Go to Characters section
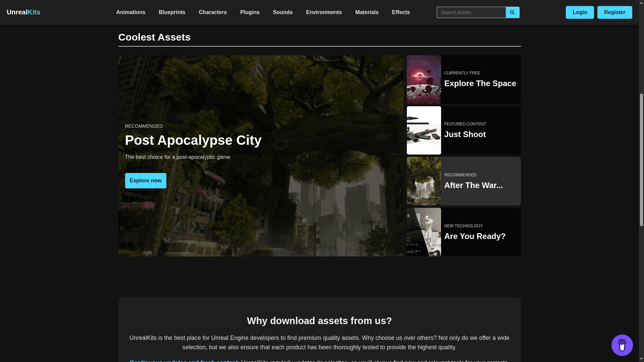The height and width of the screenshot is (362, 644). 213,12
